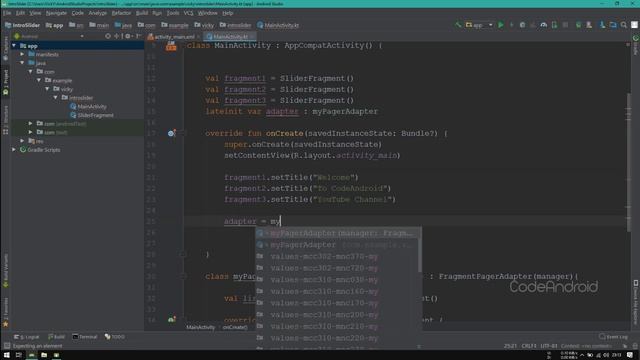This screenshot has width=640, height=360.
Task: Click the editor vertical scrollbar
Action: coord(629,162)
